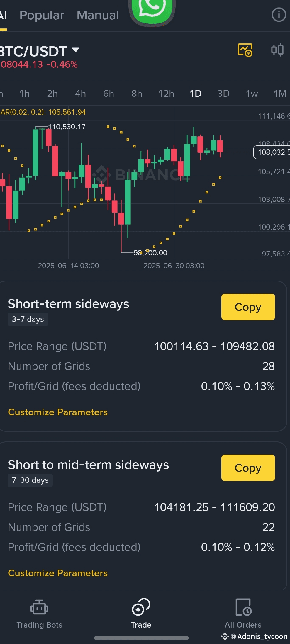
Task: Copy the Short to mid-term sideways strategy
Action: click(x=248, y=468)
